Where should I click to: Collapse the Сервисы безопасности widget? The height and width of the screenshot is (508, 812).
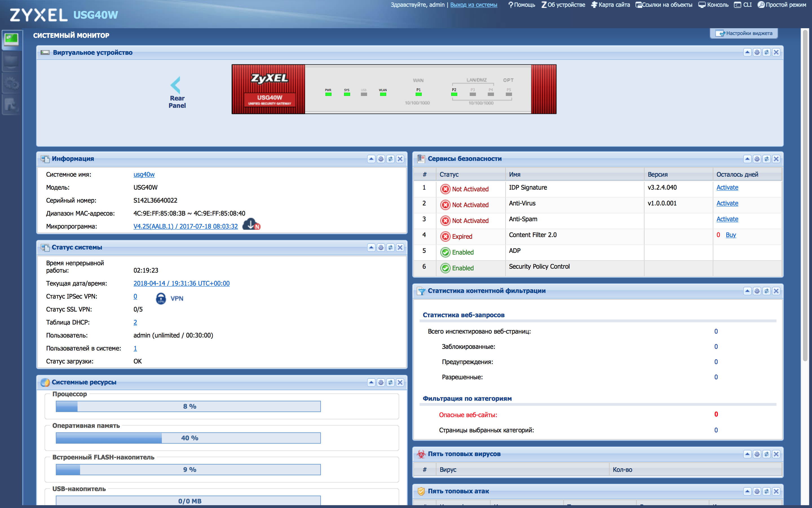(x=747, y=159)
